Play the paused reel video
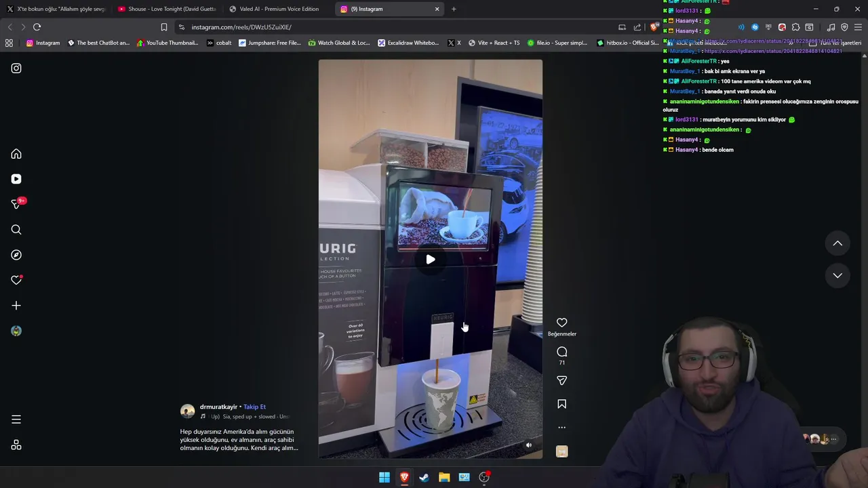868x488 pixels. click(x=431, y=259)
